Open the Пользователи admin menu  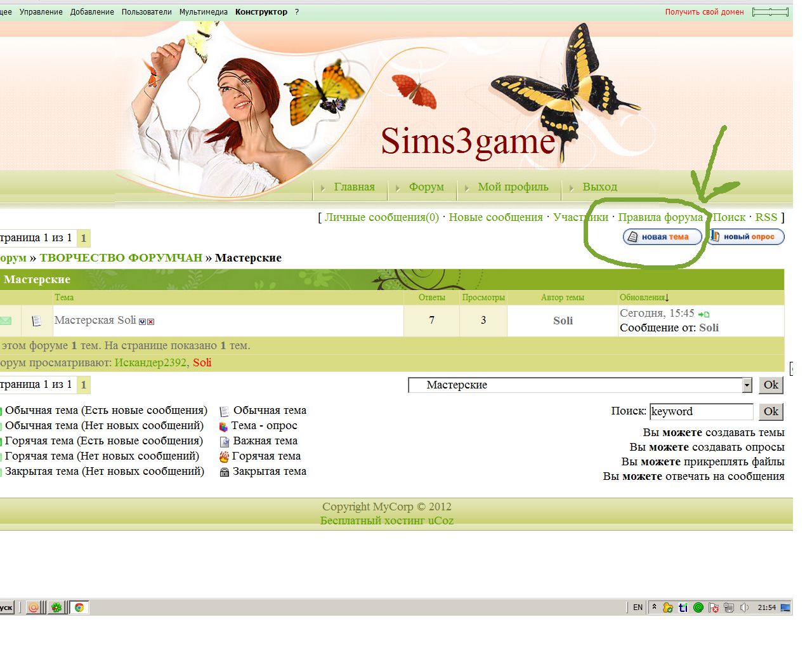pyautogui.click(x=147, y=11)
